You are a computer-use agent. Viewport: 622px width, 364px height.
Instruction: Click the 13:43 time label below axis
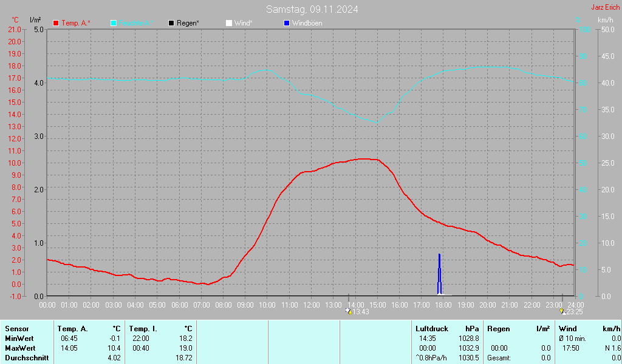point(361,312)
